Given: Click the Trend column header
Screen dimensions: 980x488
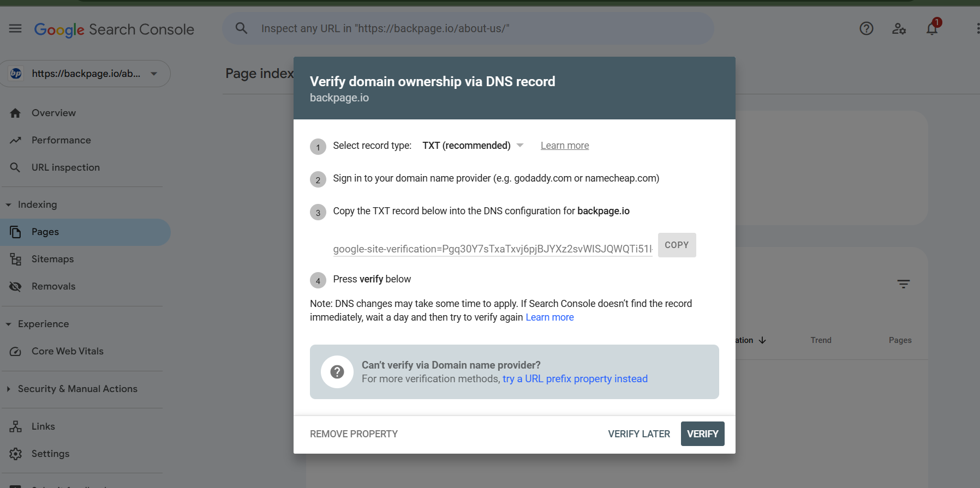Looking at the screenshot, I should pyautogui.click(x=821, y=340).
